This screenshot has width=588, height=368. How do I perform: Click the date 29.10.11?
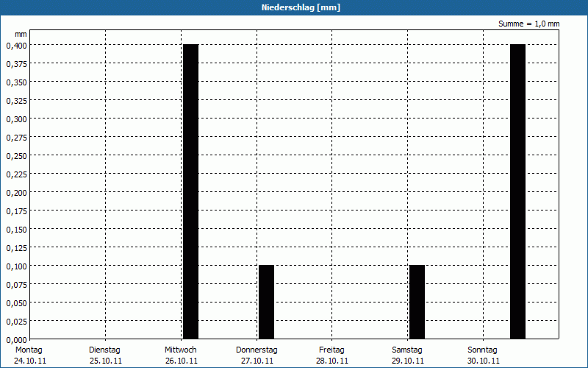point(408,361)
